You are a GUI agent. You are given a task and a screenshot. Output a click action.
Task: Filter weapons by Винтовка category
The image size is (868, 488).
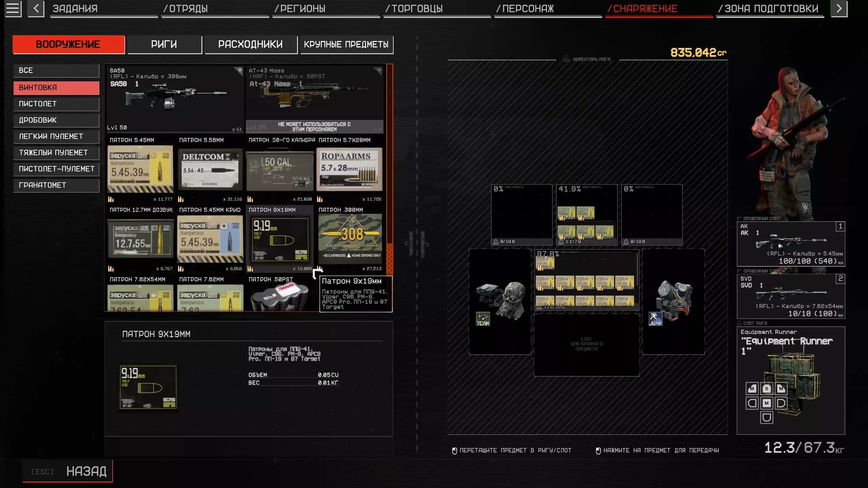pyautogui.click(x=56, y=88)
